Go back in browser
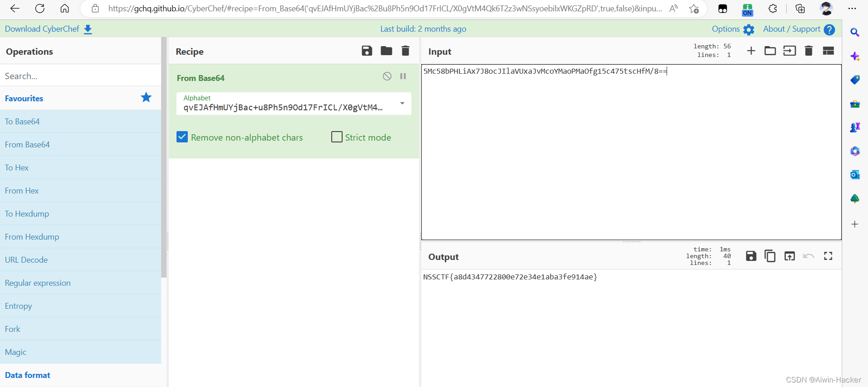 tap(15, 8)
